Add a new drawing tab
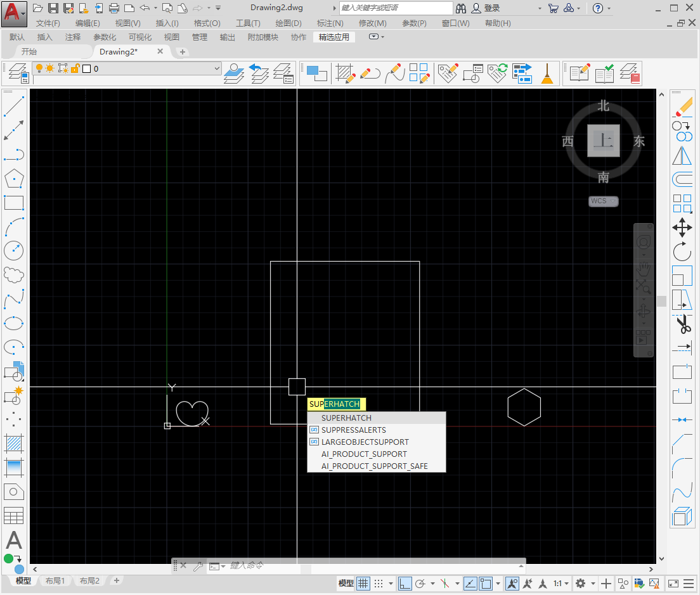The width and height of the screenshot is (700, 595). (x=182, y=52)
